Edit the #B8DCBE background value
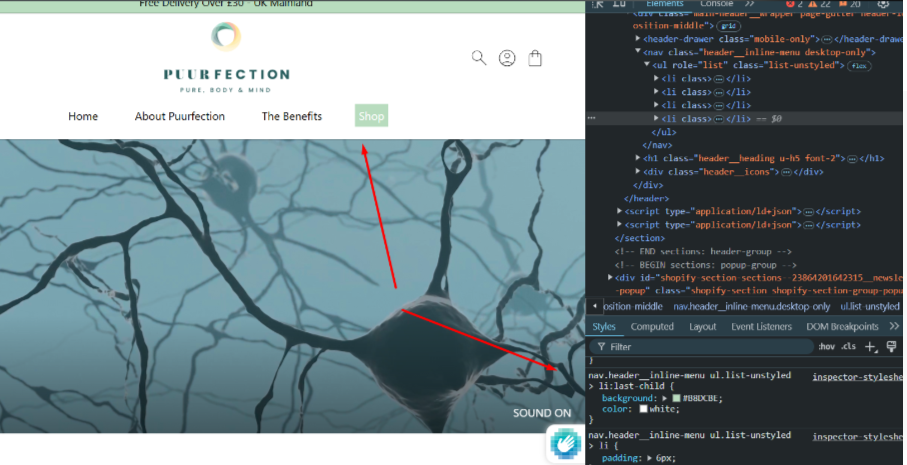The image size is (907, 465). [702, 398]
